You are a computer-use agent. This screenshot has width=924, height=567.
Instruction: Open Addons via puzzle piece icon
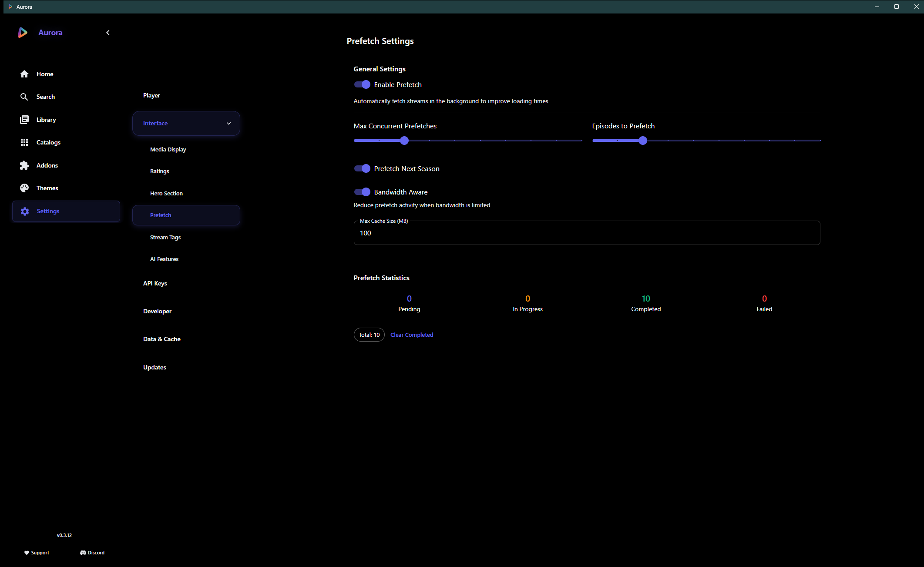click(24, 165)
